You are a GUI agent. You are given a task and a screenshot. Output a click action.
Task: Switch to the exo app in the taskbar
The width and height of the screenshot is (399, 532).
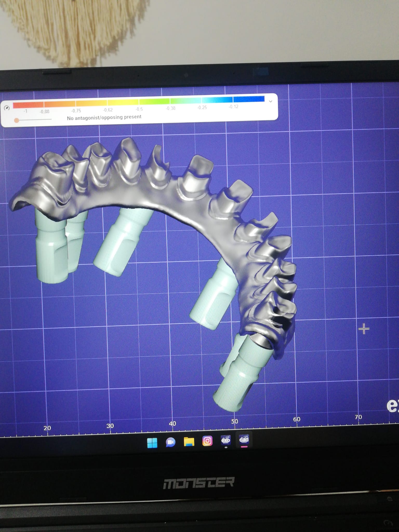click(x=225, y=440)
